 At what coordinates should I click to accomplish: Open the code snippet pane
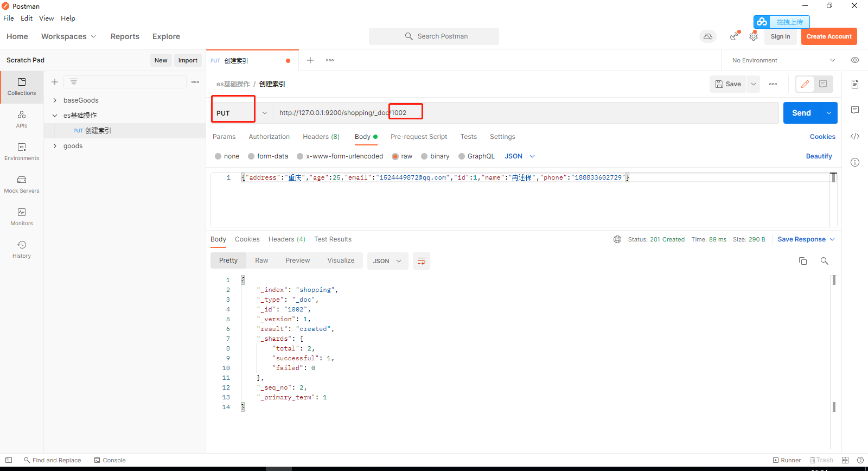(x=855, y=136)
